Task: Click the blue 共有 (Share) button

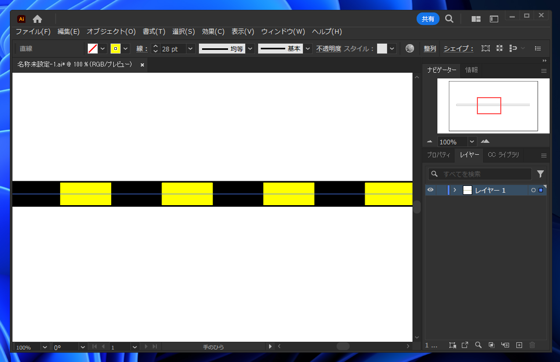Action: [428, 19]
